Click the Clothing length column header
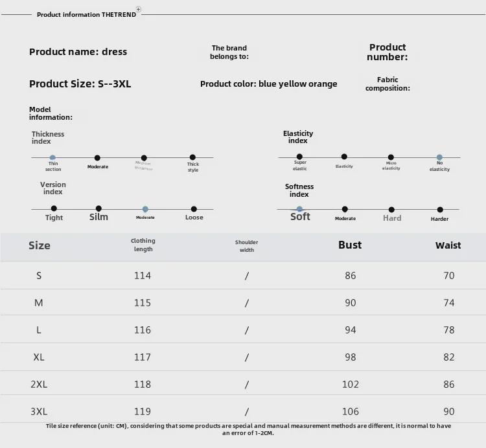Screen dimensions: 486x448 click(x=143, y=245)
